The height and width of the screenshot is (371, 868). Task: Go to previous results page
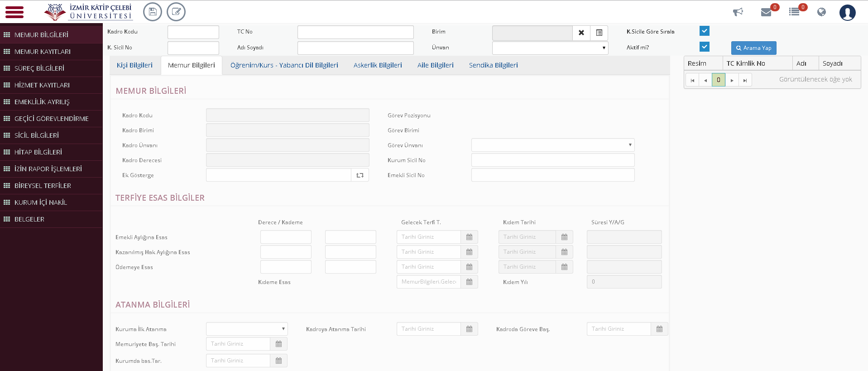point(705,80)
